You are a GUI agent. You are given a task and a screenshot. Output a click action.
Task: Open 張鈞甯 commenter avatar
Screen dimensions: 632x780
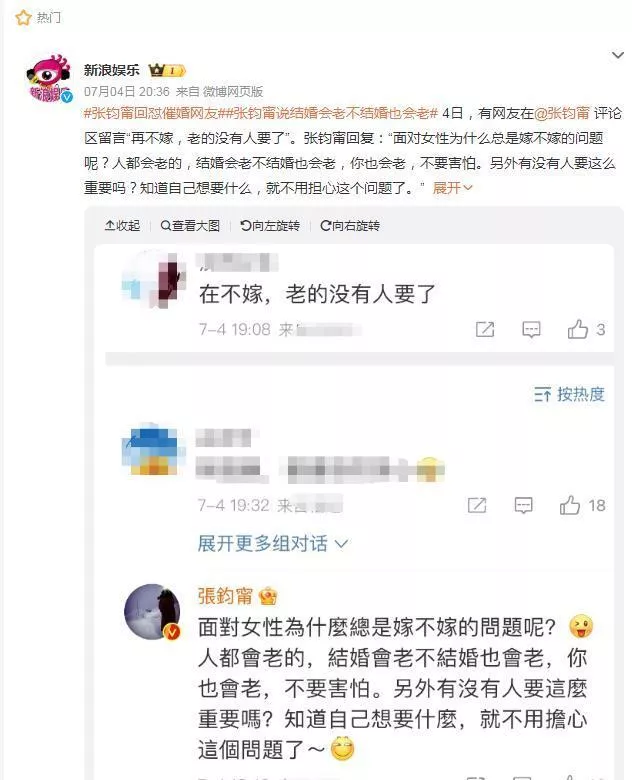152,611
